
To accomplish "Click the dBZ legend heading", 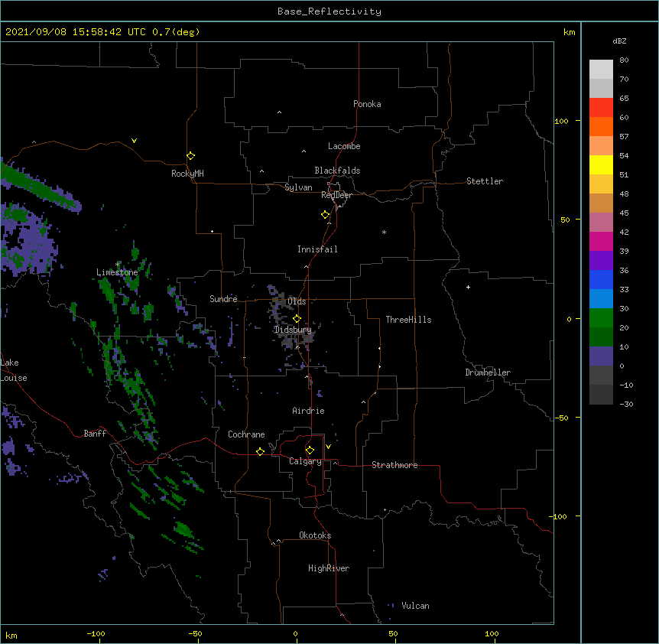I will click(619, 41).
